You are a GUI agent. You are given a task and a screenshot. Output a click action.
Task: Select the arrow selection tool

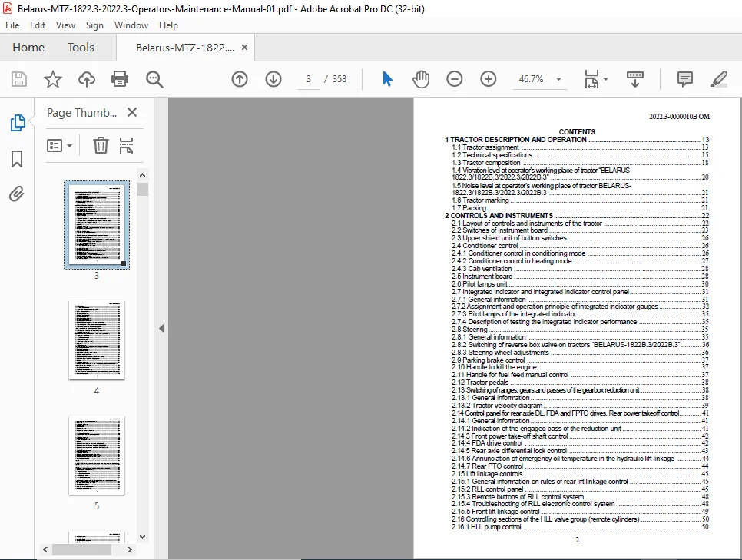tap(387, 79)
